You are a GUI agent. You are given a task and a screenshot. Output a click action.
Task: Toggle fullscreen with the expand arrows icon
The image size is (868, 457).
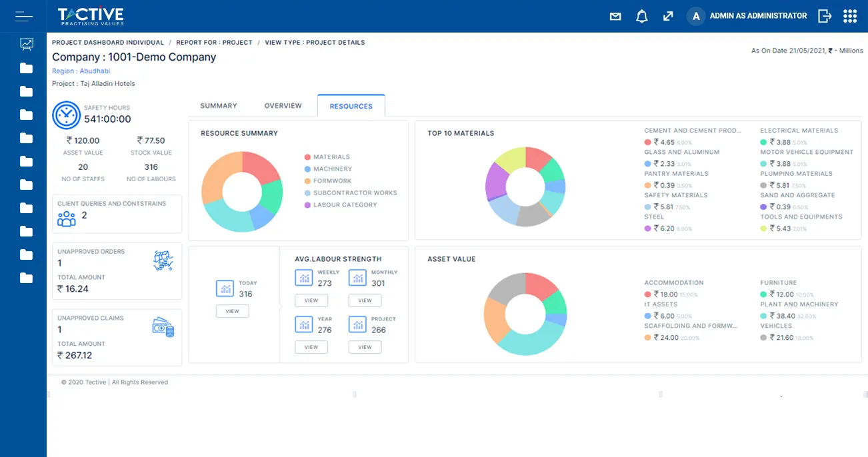pyautogui.click(x=668, y=17)
